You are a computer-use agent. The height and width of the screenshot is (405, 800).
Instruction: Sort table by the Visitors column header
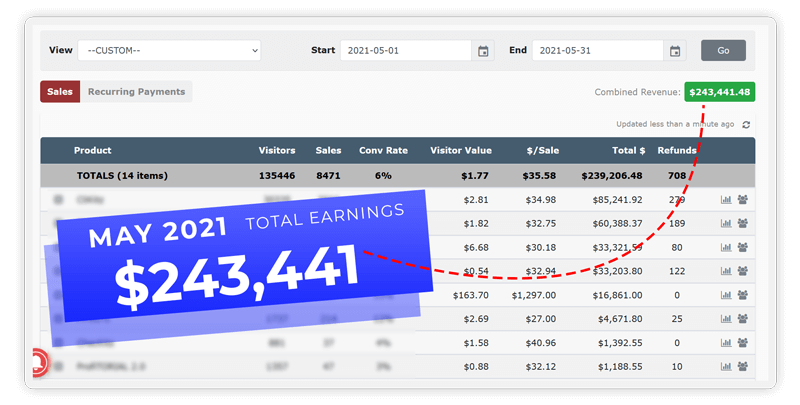tap(277, 151)
